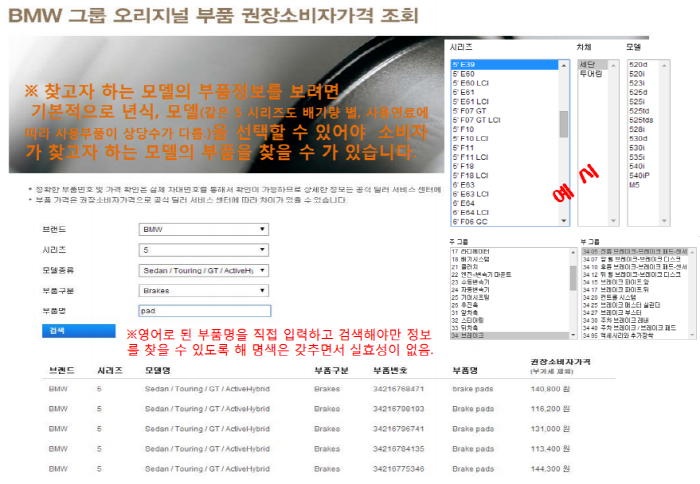Click the 권장소비자가격 column header
700x484 pixels.
pos(561,362)
